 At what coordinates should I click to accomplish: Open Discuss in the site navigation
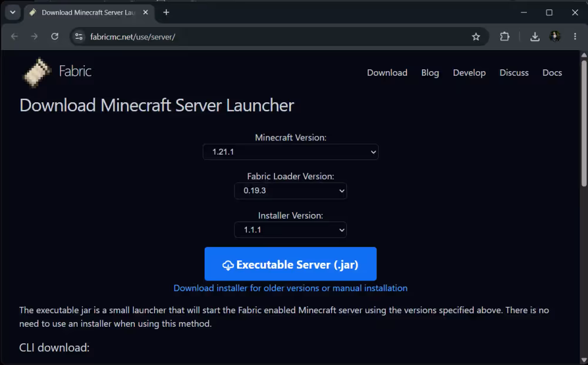click(x=514, y=73)
